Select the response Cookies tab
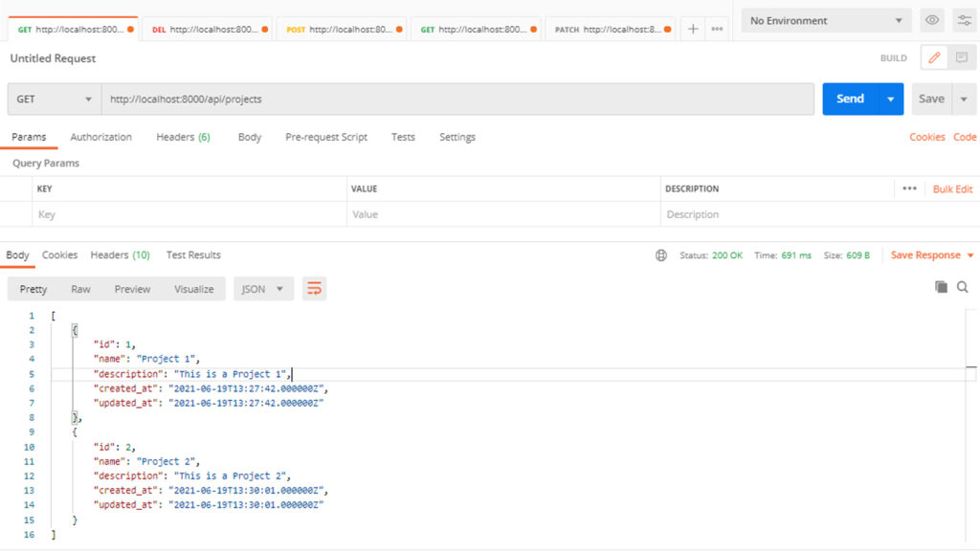980x553 pixels. point(59,254)
